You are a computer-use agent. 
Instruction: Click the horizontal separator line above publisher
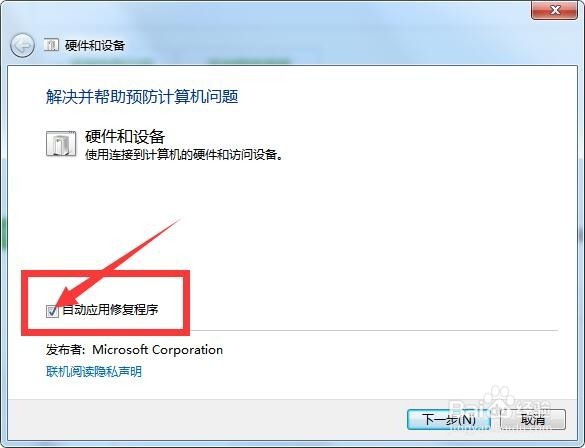pos(374,330)
